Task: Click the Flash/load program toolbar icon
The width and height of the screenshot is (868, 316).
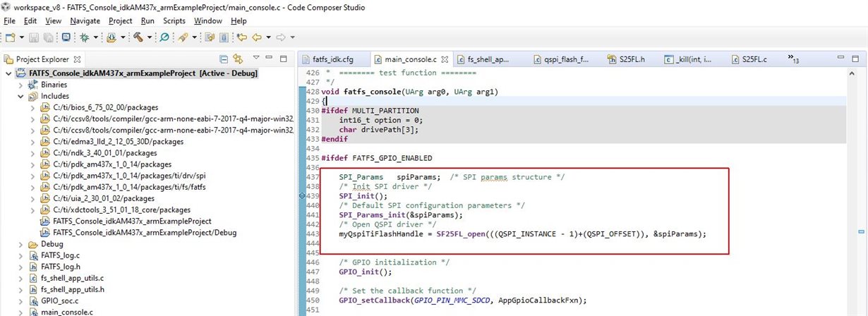Action: 113,37
